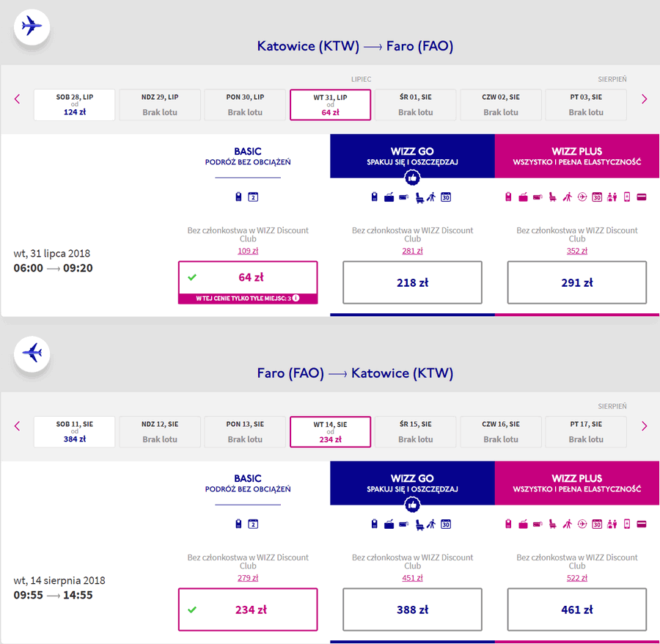This screenshot has height=644, width=660.
Task: Click outbound WIZZ GO seat icon
Action: pos(419,197)
